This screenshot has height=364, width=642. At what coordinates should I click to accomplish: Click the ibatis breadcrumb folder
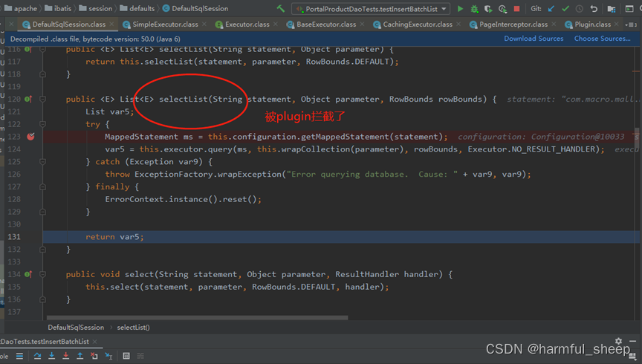point(58,8)
